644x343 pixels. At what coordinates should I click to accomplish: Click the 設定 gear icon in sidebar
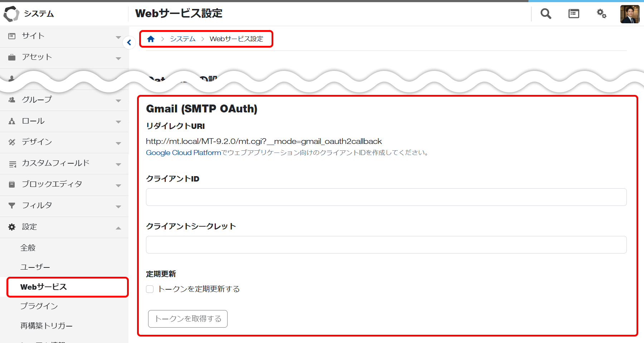pos(12,227)
